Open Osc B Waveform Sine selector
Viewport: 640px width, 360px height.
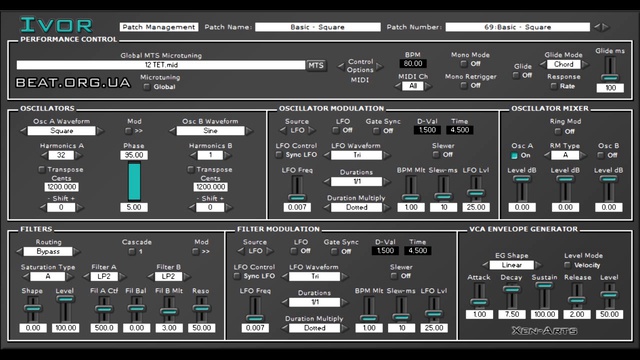pyautogui.click(x=211, y=131)
